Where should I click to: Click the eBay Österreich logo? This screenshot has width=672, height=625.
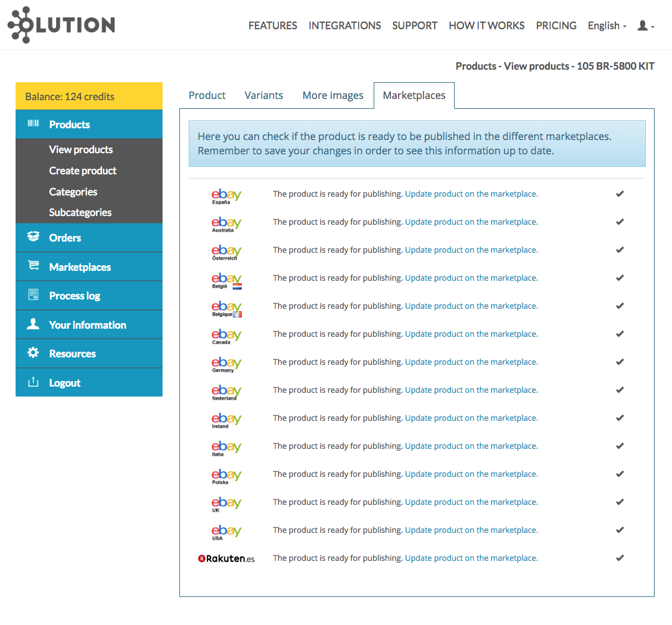coord(226,252)
